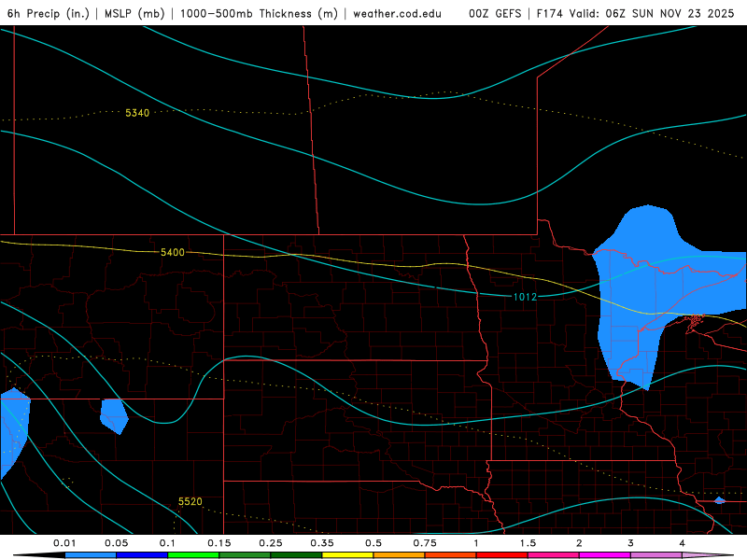747x560 pixels.
Task: Click the 0.5 legend value
Action: 373,543
